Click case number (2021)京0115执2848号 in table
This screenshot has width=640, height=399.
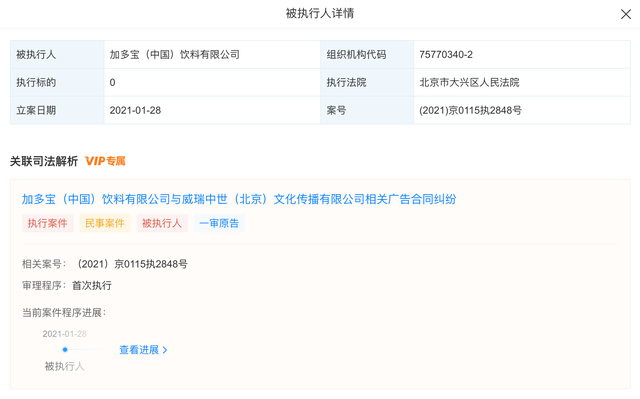tap(470, 110)
